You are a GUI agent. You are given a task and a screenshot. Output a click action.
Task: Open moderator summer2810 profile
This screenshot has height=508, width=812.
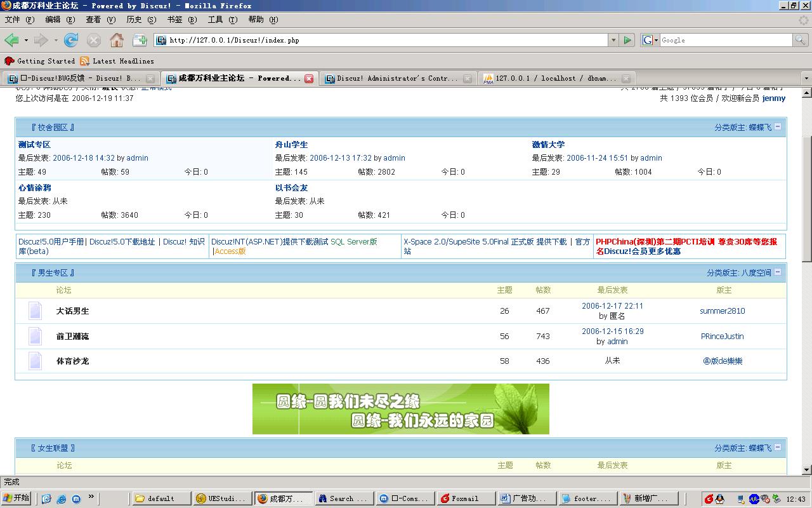click(723, 311)
